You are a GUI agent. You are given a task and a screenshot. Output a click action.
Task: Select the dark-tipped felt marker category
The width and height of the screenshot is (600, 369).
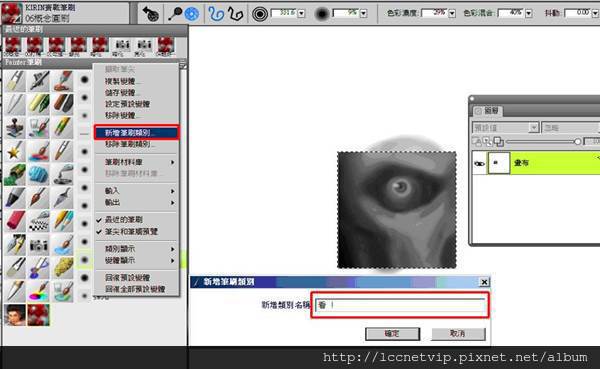pyautogui.click(x=15, y=198)
